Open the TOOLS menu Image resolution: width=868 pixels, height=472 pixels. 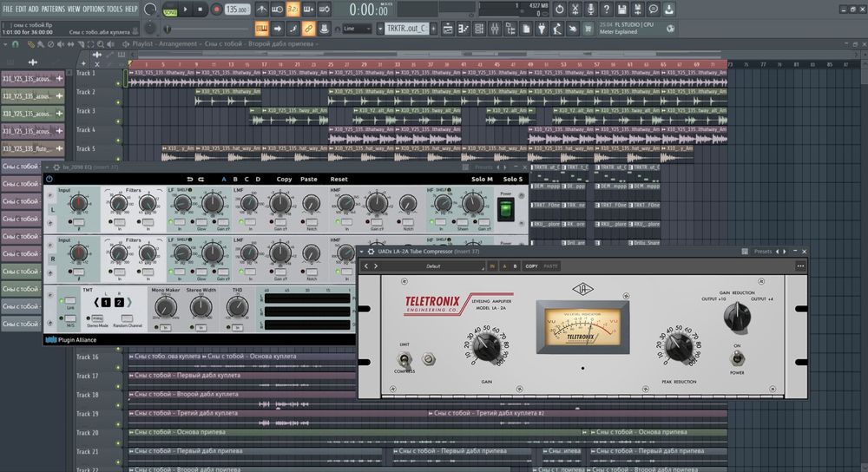click(x=115, y=9)
